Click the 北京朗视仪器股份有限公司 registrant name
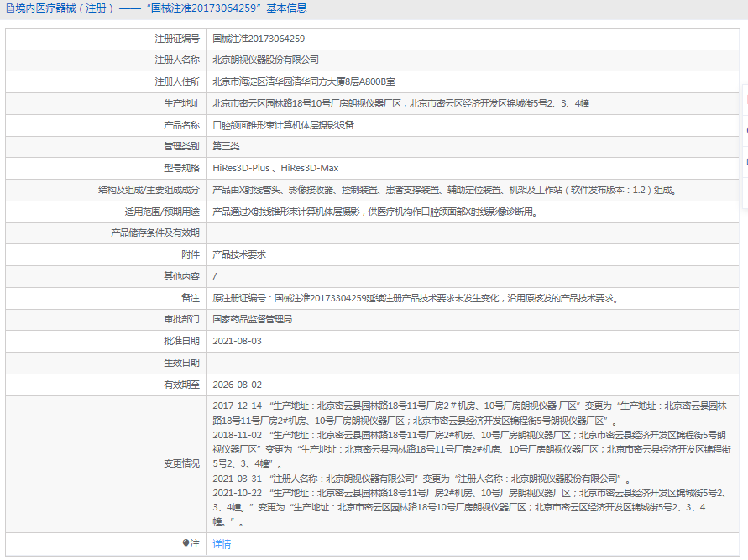This screenshot has width=748, height=560. click(x=265, y=60)
